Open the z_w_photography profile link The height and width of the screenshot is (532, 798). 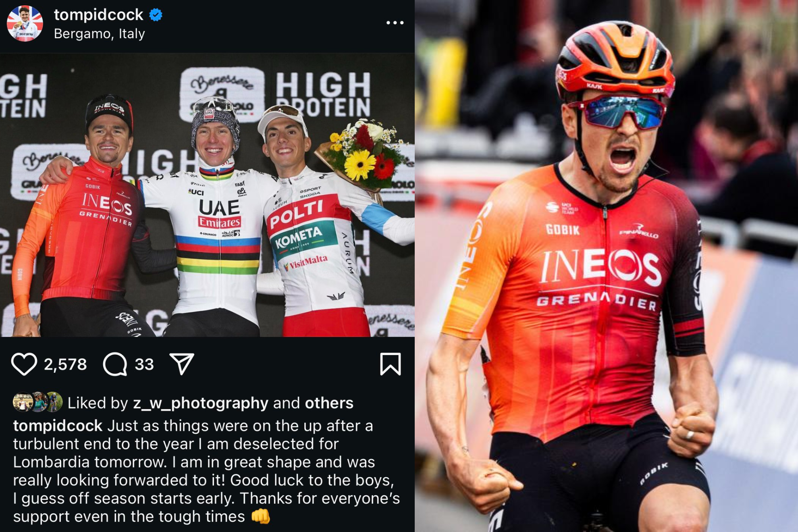point(201,403)
